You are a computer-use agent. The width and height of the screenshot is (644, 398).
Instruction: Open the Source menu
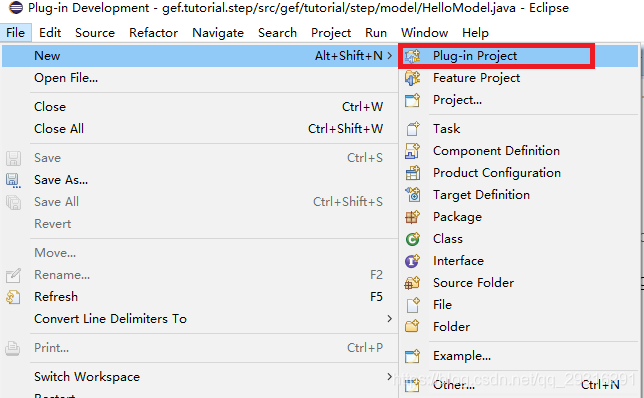click(x=95, y=32)
